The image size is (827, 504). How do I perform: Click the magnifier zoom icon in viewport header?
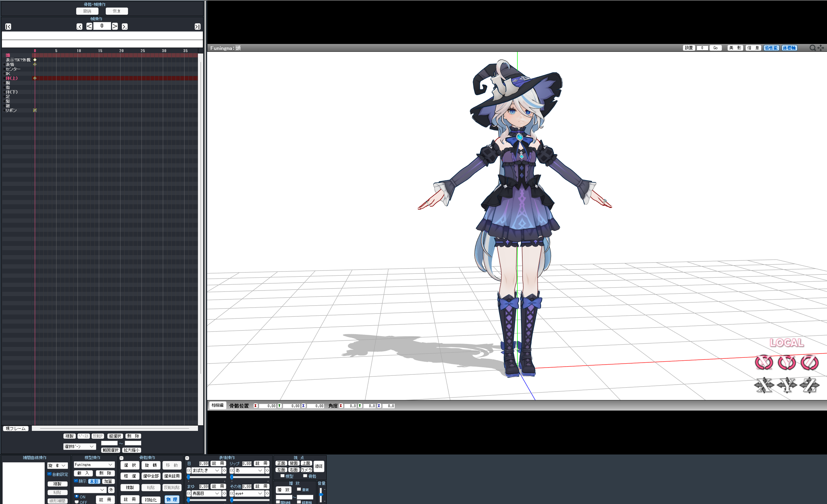coord(813,48)
